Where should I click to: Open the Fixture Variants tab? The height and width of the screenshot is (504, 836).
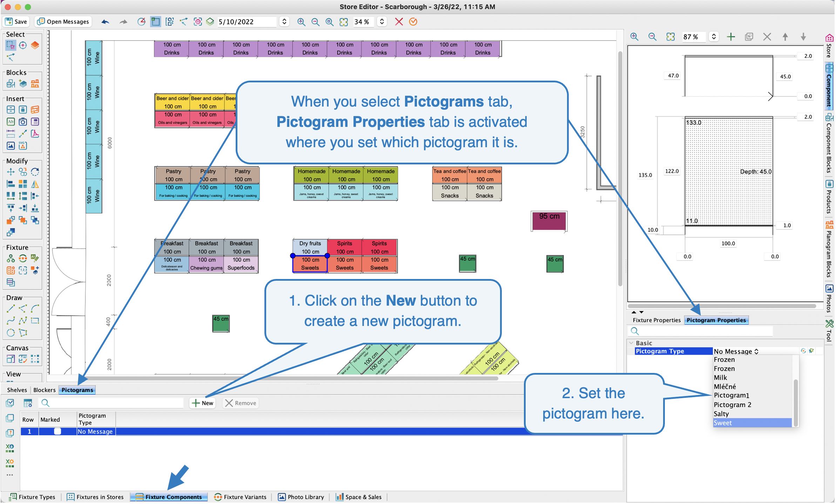[x=241, y=497]
